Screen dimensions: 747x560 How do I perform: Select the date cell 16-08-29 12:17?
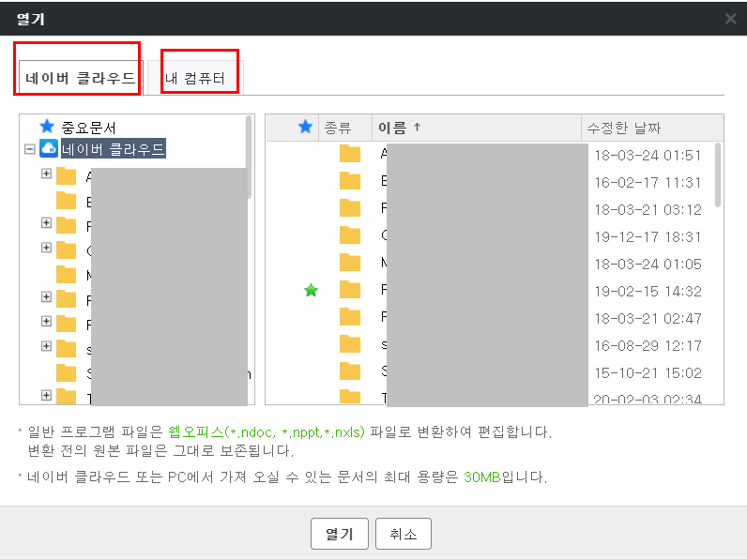pos(648,346)
